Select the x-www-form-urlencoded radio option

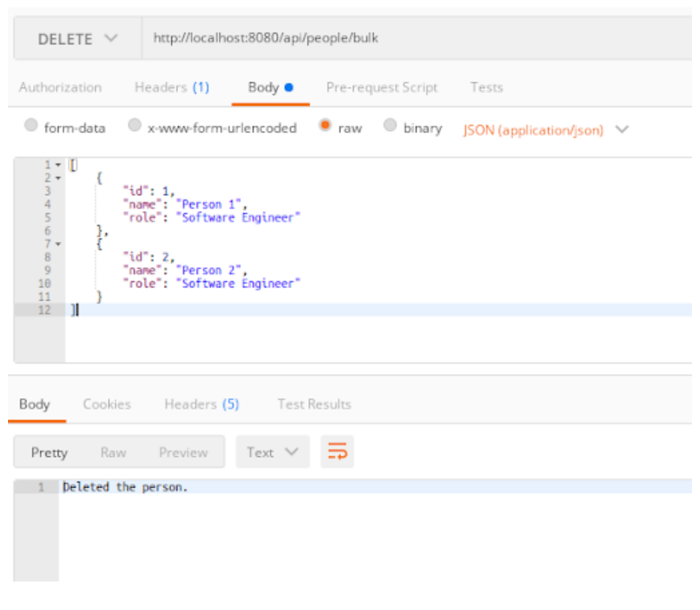coord(134,126)
